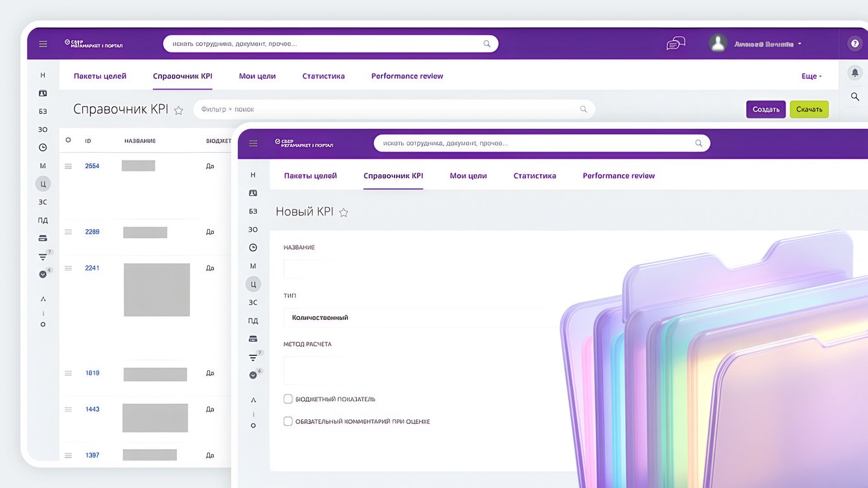Open the notifications bell icon
The image size is (868, 488).
(x=854, y=72)
